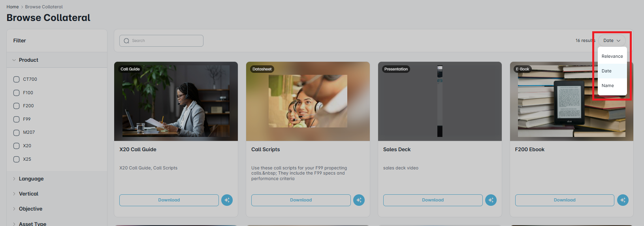
Task: Click the Call Guide badge on first card
Action: point(130,69)
